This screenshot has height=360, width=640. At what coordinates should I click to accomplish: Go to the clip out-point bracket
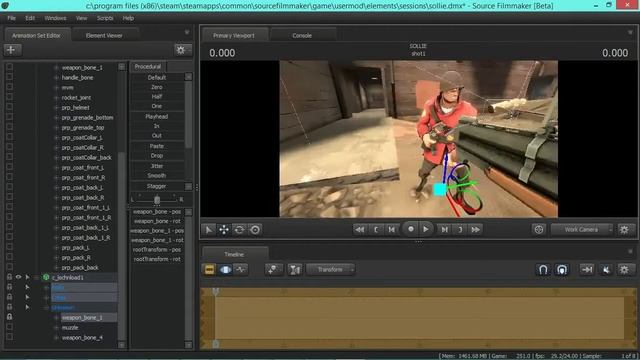[460, 230]
